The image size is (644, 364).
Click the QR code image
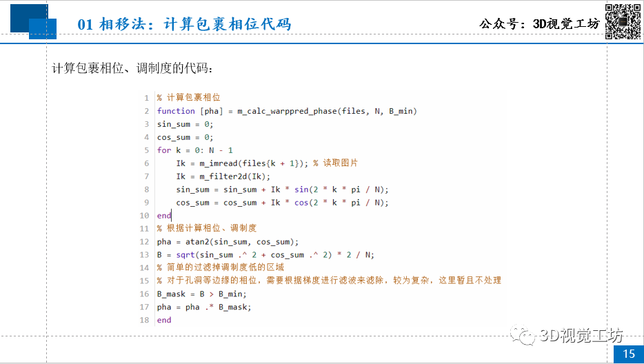[623, 22]
